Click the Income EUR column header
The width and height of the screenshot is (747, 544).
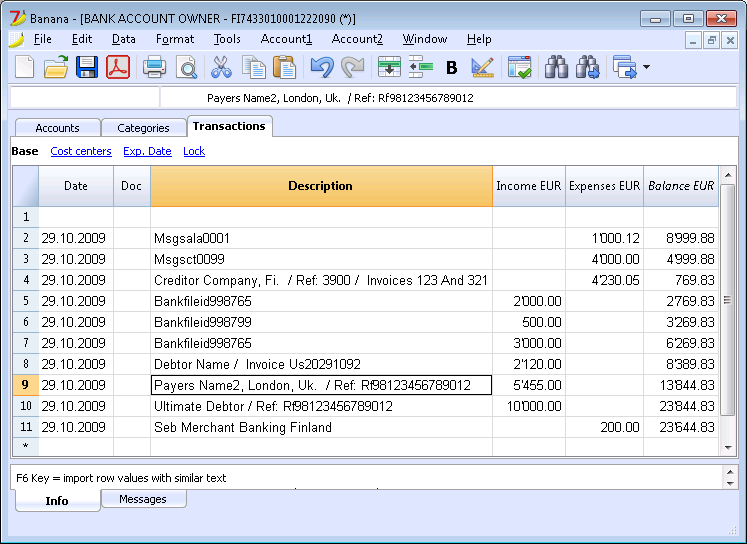tap(529, 186)
